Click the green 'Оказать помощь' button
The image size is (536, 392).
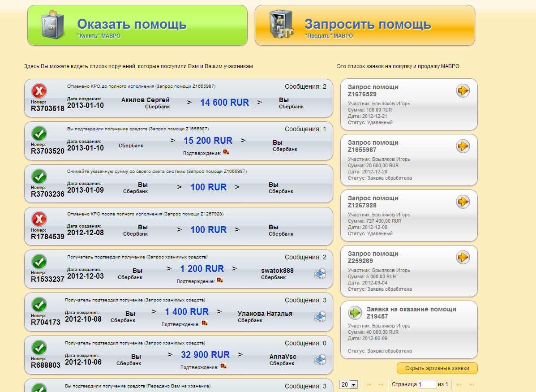point(137,26)
